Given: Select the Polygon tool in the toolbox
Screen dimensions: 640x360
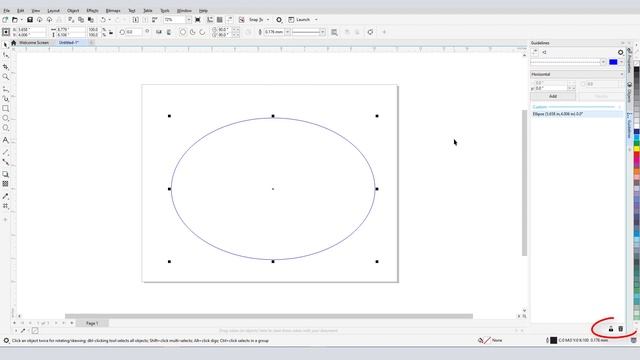Looking at the screenshot, I should click(6, 128).
